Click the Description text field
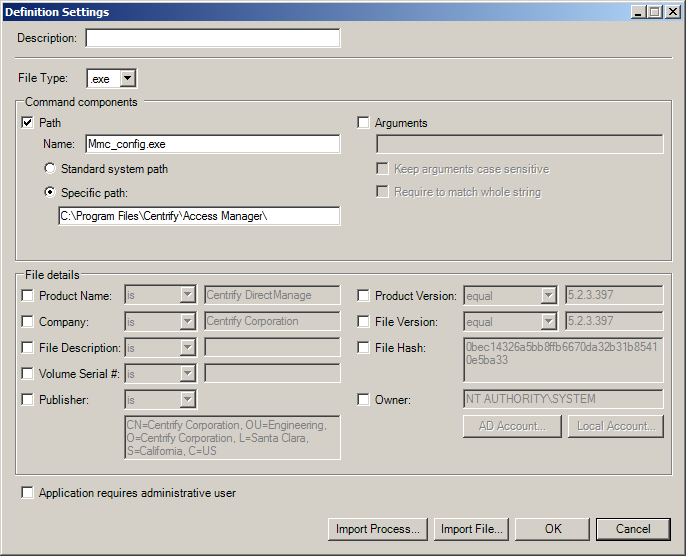686x556 pixels. (212, 38)
